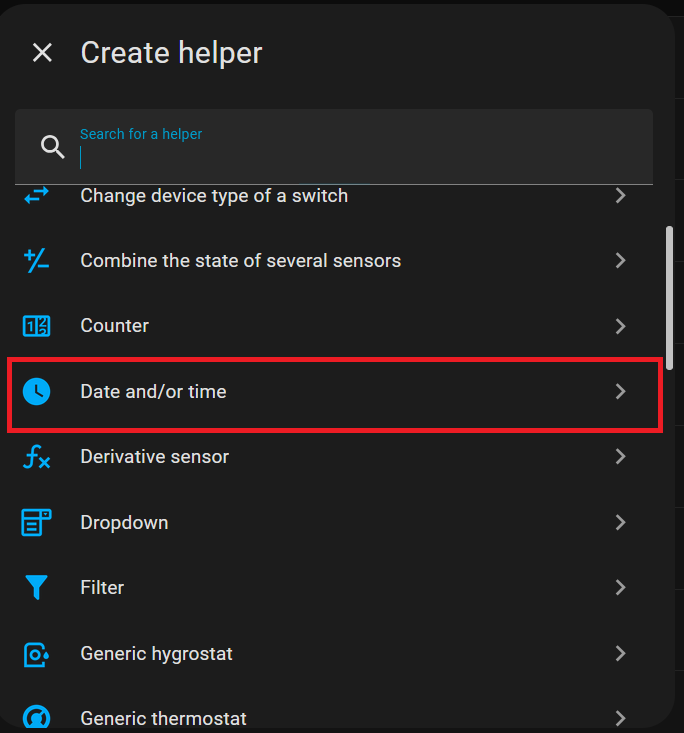Open the Date and/or time chevron arrow
Screen dimensions: 684x733
click(621, 392)
